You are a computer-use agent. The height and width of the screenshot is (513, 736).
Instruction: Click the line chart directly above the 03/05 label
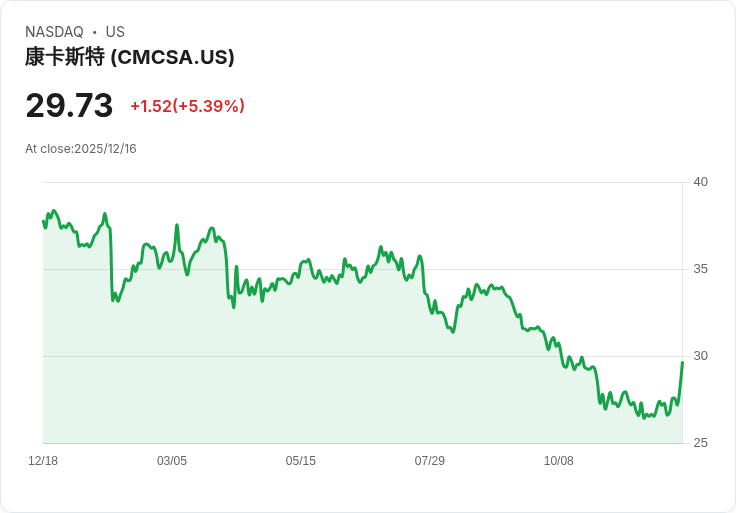172,254
